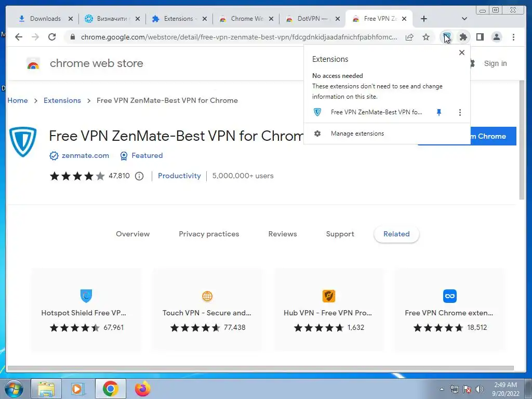The width and height of the screenshot is (532, 399).
Task: Open the volume speaker tray icon
Action: (480, 389)
